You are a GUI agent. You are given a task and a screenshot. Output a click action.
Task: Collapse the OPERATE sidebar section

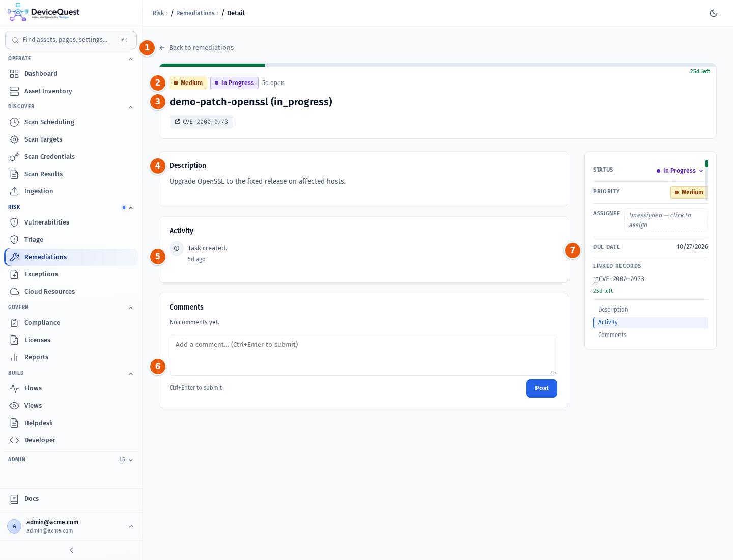point(131,59)
